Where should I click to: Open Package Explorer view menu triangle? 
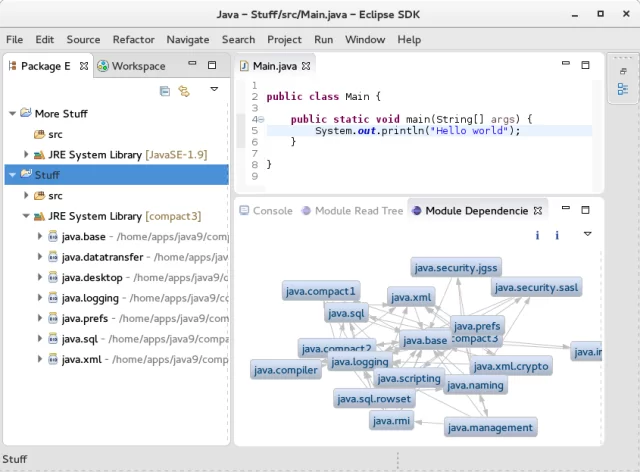(x=214, y=89)
